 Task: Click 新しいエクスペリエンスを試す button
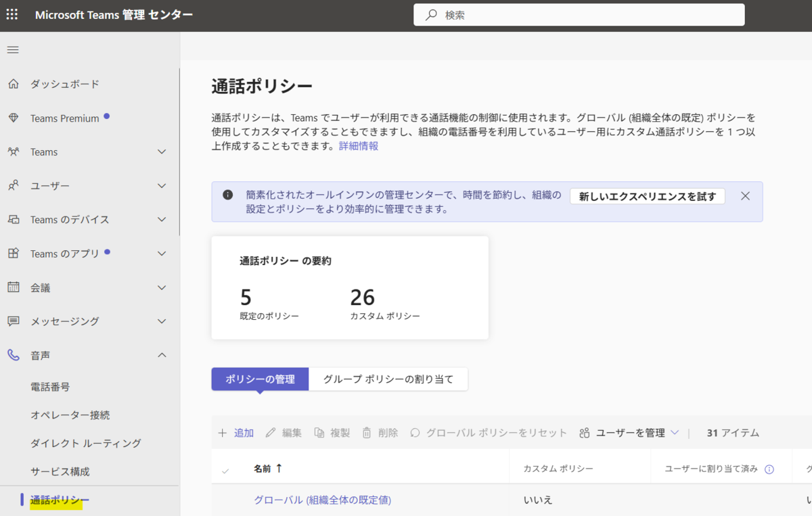coord(648,196)
